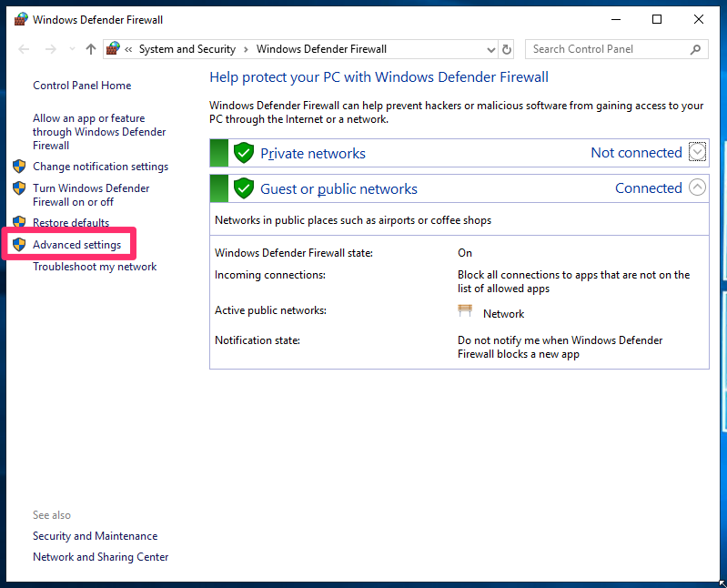727x588 pixels.
Task: Click Windows Defender Firewall breadcrumb
Action: (321, 49)
